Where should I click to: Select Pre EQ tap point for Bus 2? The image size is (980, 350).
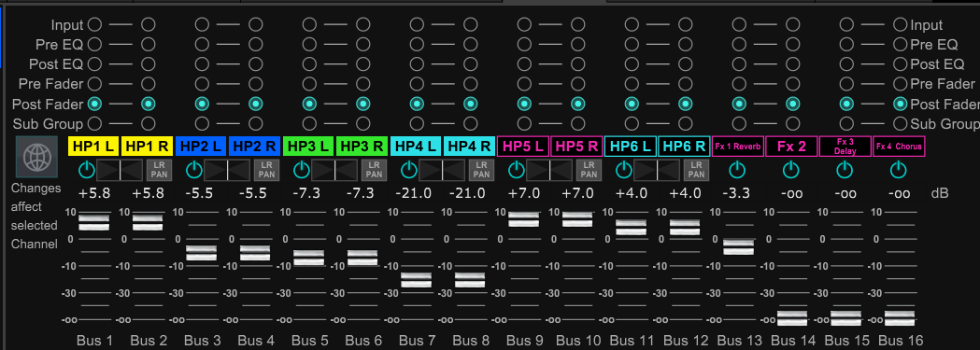149,44
